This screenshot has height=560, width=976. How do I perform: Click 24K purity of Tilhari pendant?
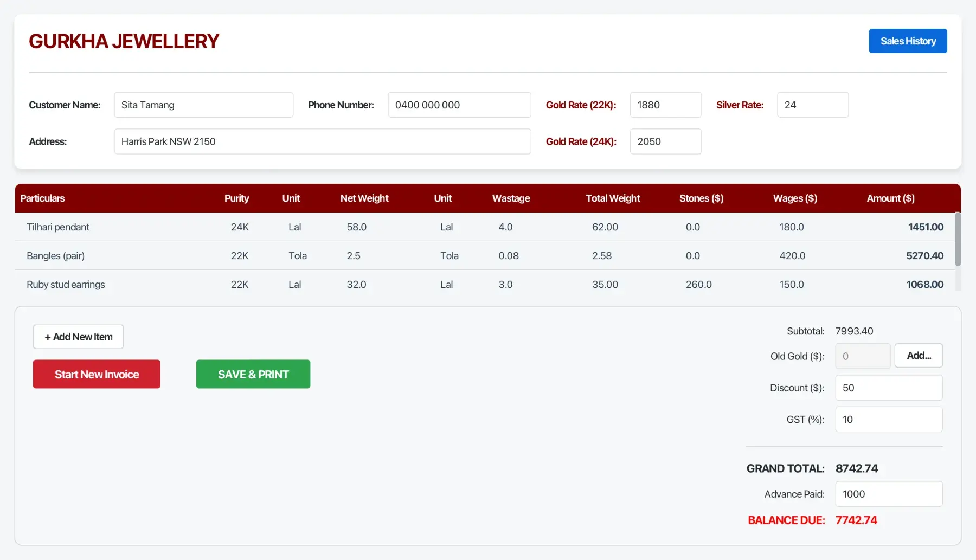point(240,227)
